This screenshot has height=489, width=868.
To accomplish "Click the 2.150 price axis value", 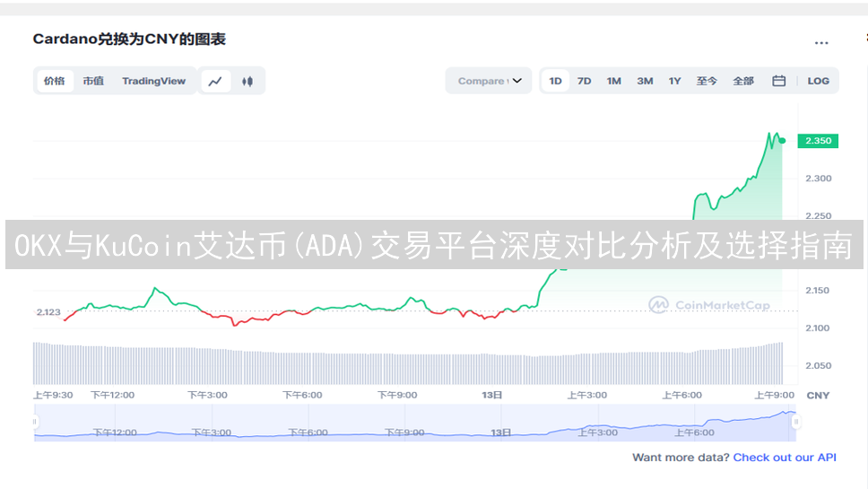I will click(x=818, y=290).
